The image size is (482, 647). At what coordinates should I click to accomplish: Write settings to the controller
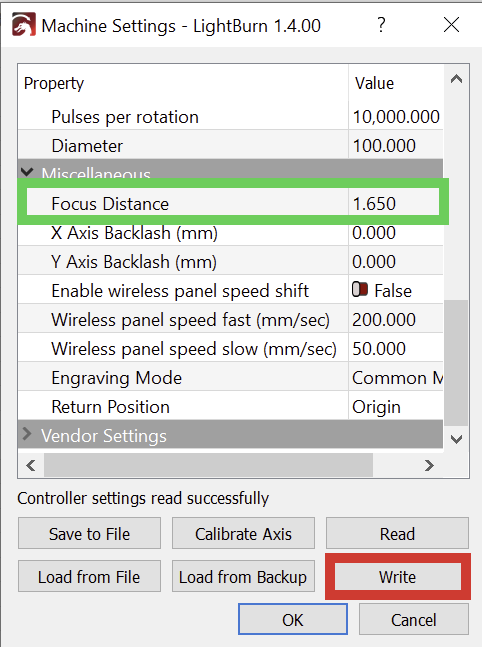point(397,576)
